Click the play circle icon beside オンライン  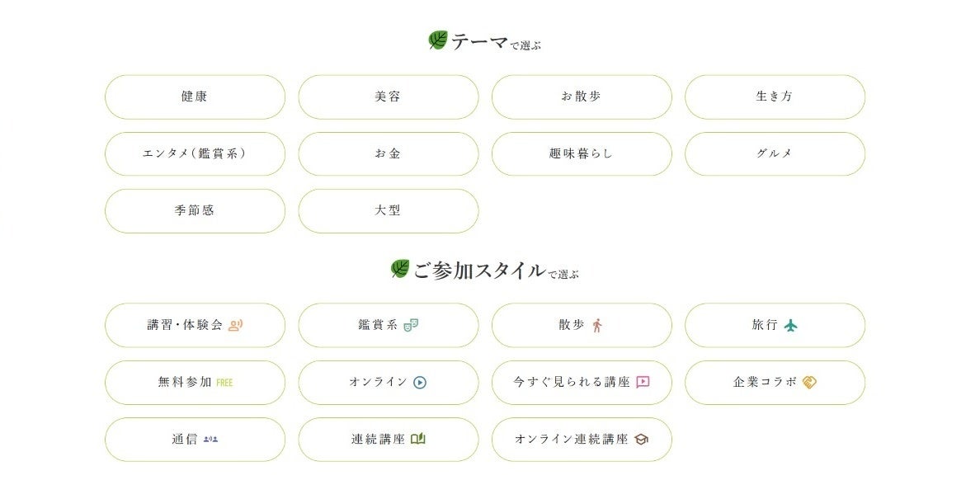[x=420, y=382]
